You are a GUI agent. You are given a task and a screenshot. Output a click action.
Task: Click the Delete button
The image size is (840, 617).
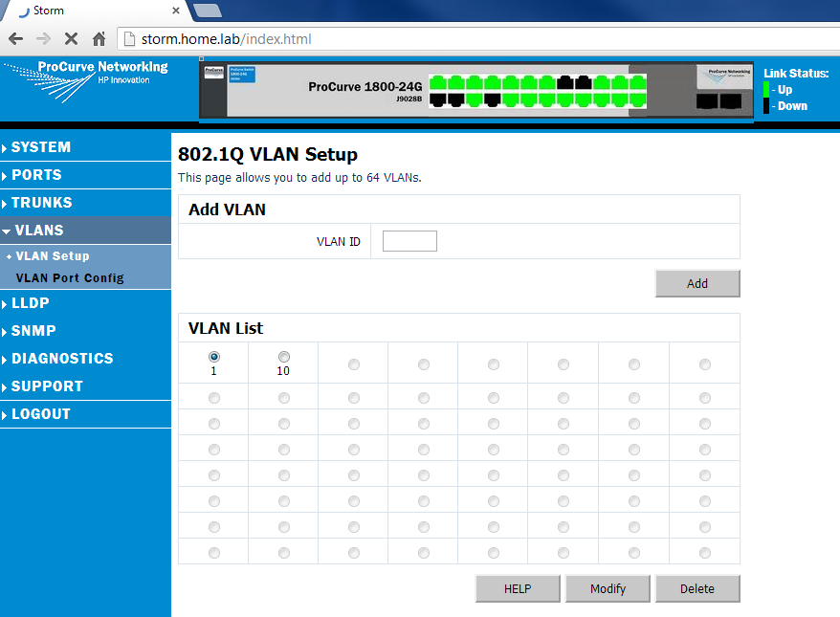point(696,588)
